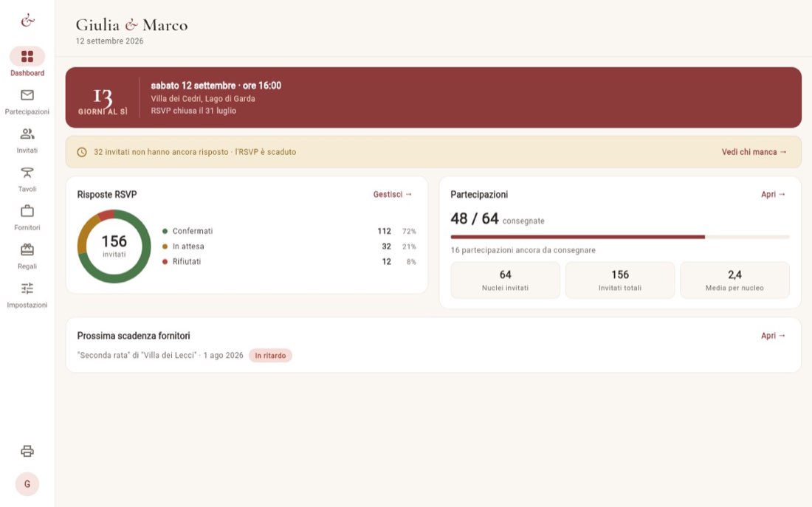The width and height of the screenshot is (812, 507).
Task: Click the Confermati legend row label
Action: pyautogui.click(x=193, y=231)
